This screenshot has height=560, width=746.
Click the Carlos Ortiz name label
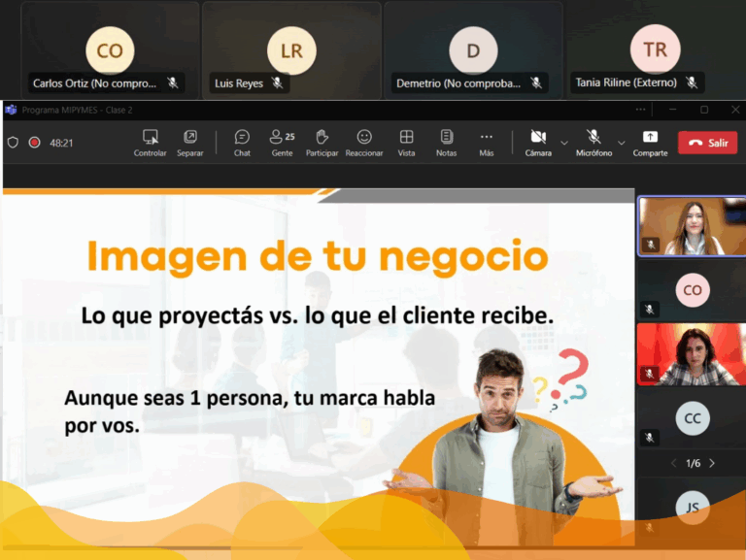pos(94,83)
